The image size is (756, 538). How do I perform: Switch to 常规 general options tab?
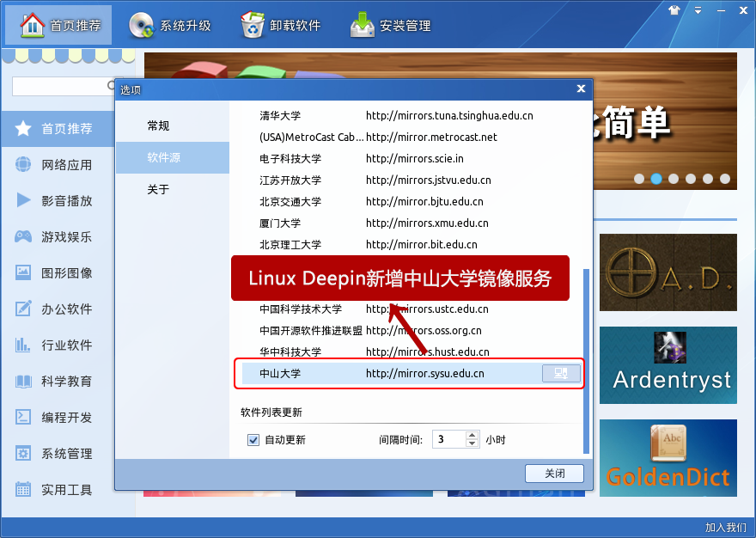tap(173, 126)
